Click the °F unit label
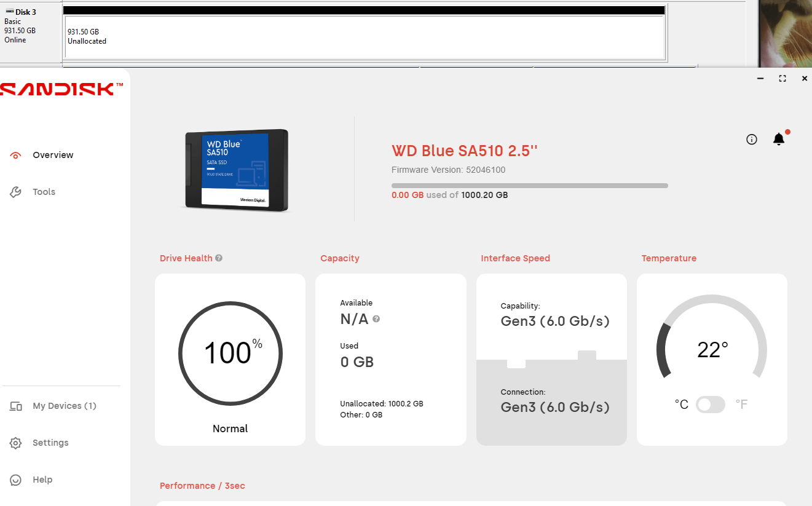This screenshot has height=506, width=812. [x=742, y=405]
